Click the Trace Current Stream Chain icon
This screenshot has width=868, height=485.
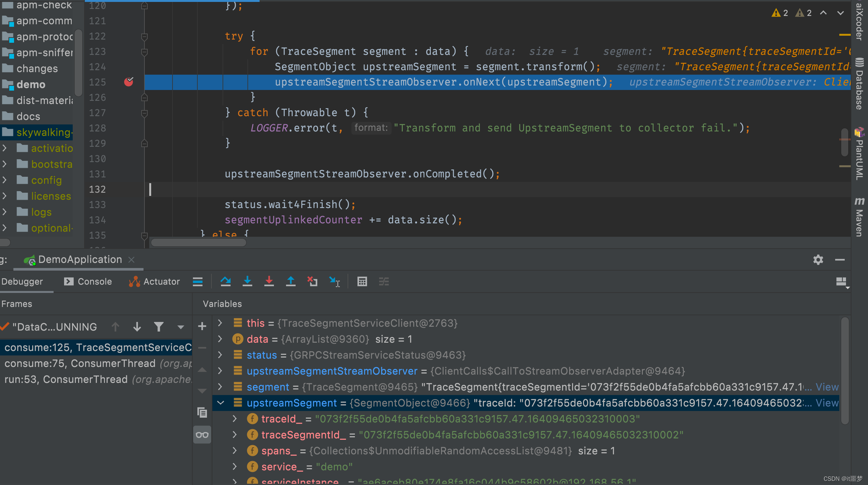click(384, 281)
